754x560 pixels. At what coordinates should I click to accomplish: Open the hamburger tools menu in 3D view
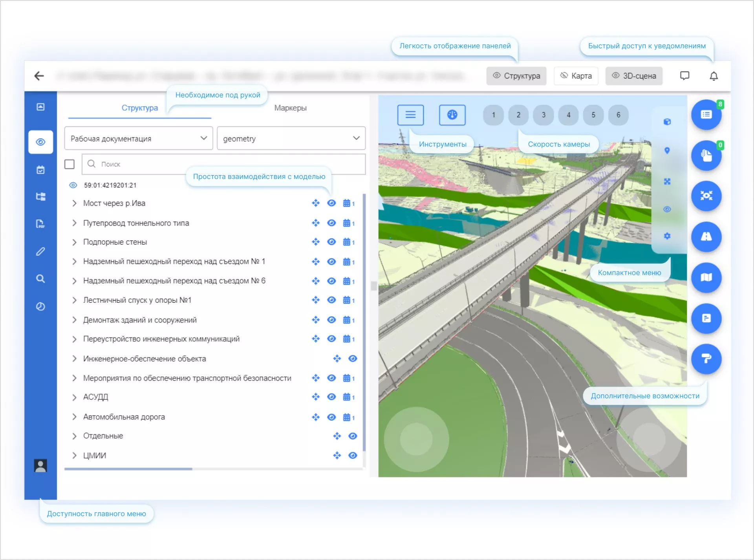pyautogui.click(x=410, y=115)
